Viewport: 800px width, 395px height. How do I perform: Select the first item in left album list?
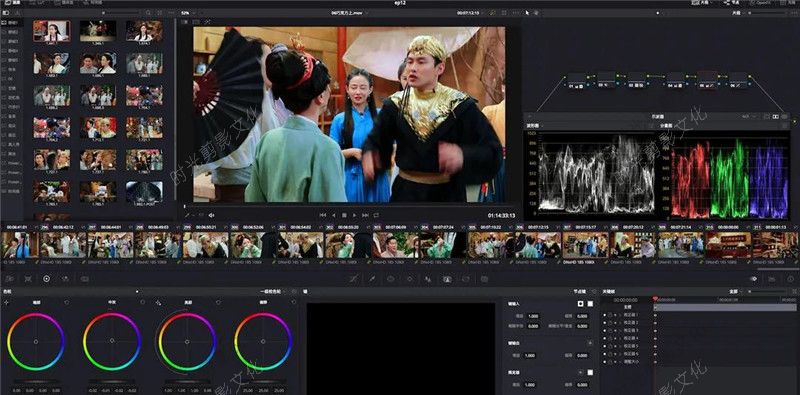tap(11, 23)
